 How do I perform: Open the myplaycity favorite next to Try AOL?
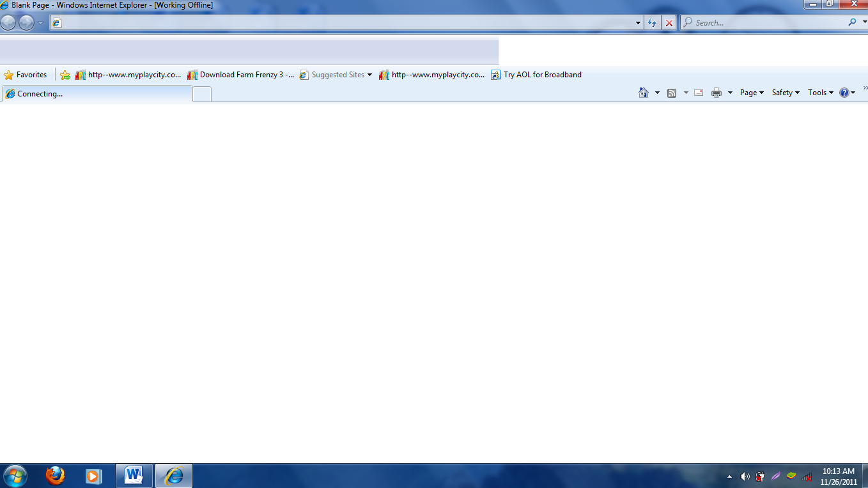click(x=432, y=75)
